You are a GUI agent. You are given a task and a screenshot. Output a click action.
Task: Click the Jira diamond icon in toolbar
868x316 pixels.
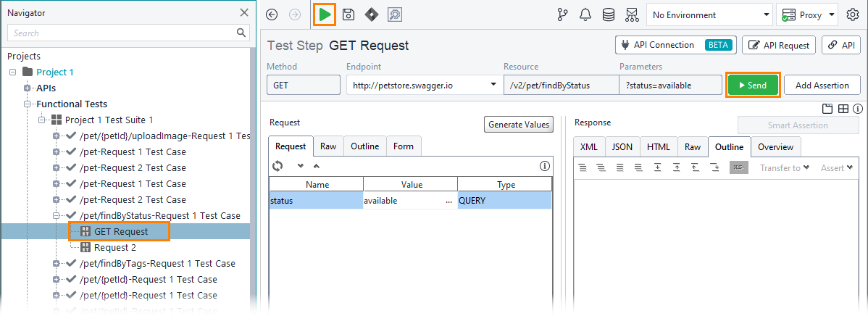click(x=372, y=15)
